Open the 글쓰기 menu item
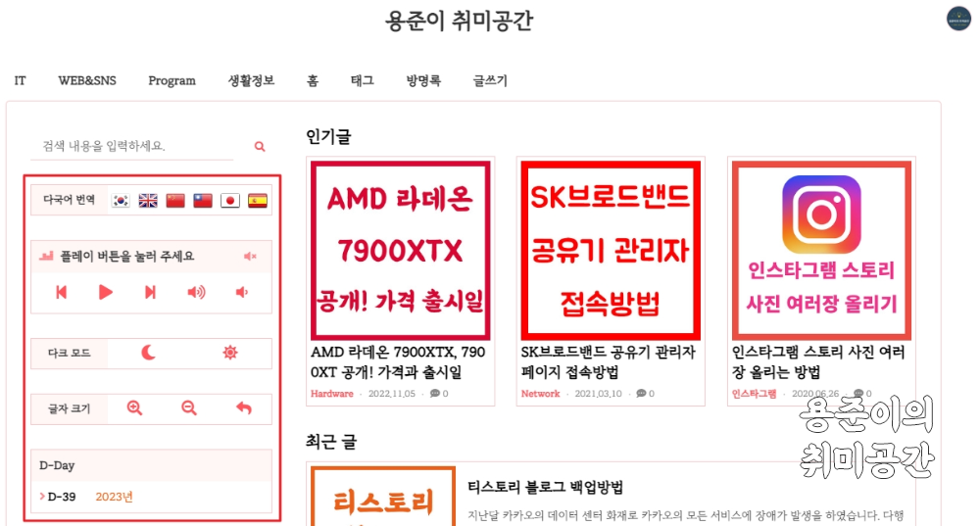The image size is (980, 526). pos(490,80)
